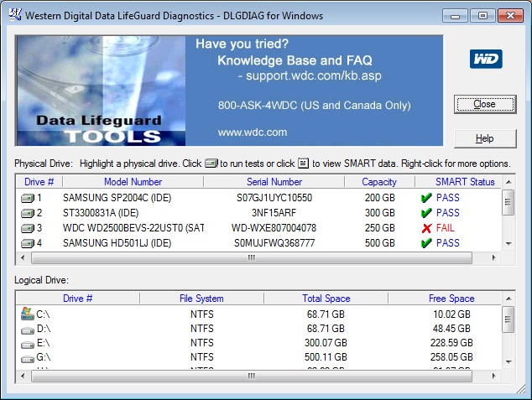Screen dimensions: 532x400
Task: Click the Data Lifeguard Tools banner image
Action: [x=101, y=91]
